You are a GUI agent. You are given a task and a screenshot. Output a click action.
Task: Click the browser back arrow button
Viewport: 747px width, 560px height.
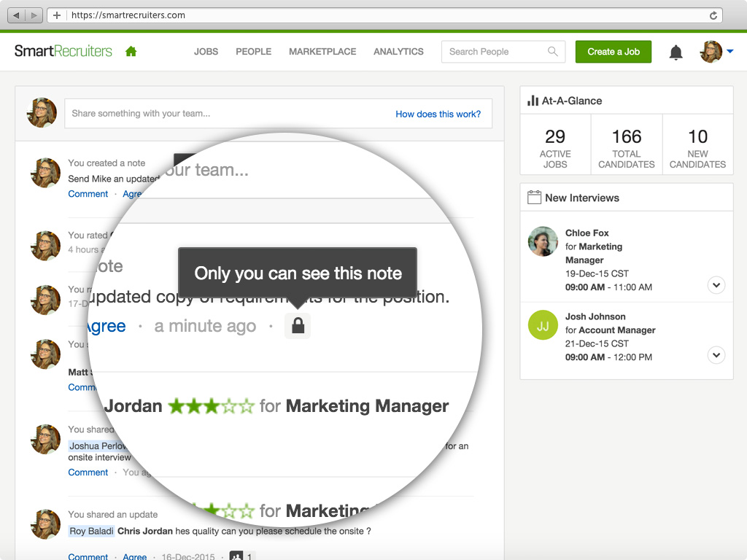[17, 15]
